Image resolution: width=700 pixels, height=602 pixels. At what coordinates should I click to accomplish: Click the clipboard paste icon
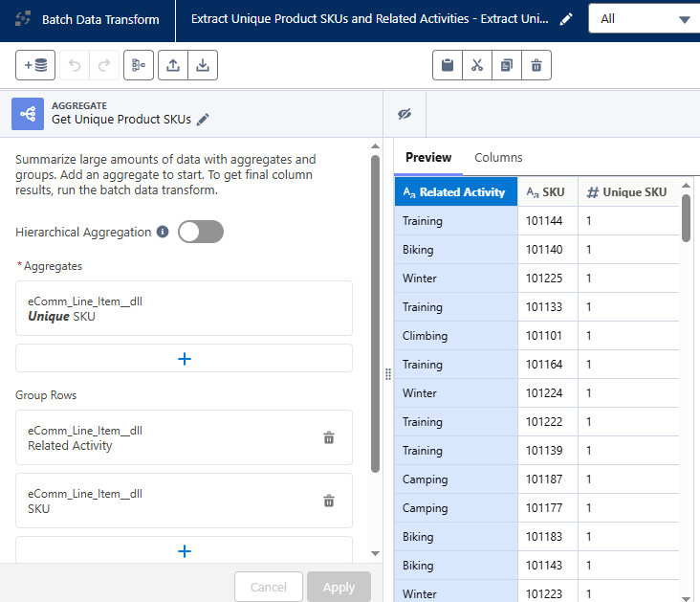point(447,65)
